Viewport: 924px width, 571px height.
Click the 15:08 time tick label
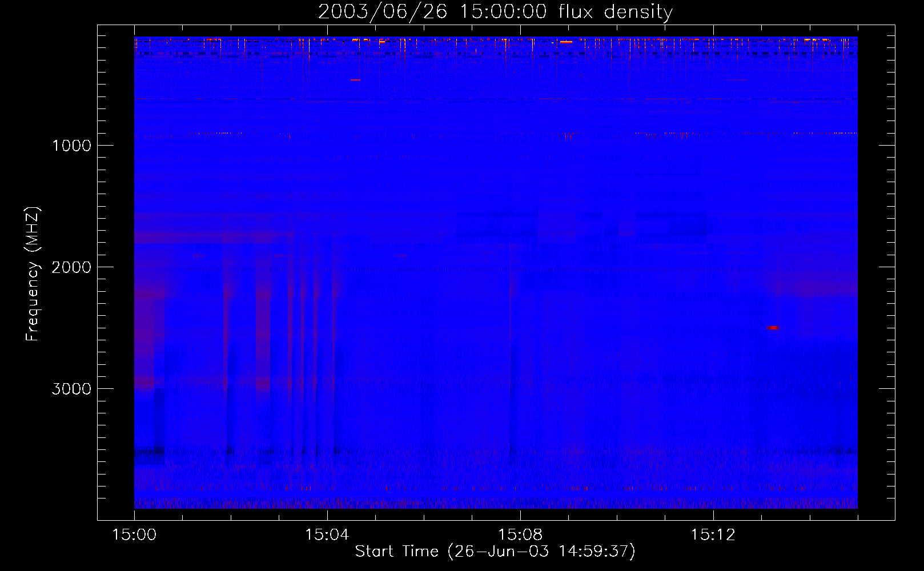click(x=520, y=535)
